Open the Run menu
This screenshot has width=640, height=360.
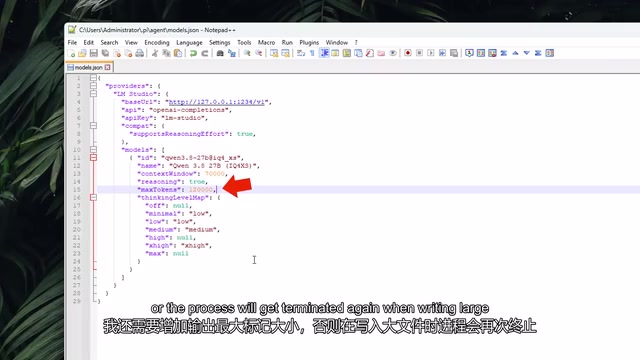pos(287,42)
